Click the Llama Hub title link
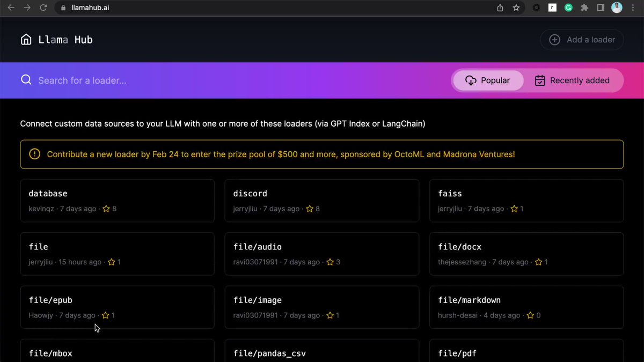 click(x=65, y=40)
